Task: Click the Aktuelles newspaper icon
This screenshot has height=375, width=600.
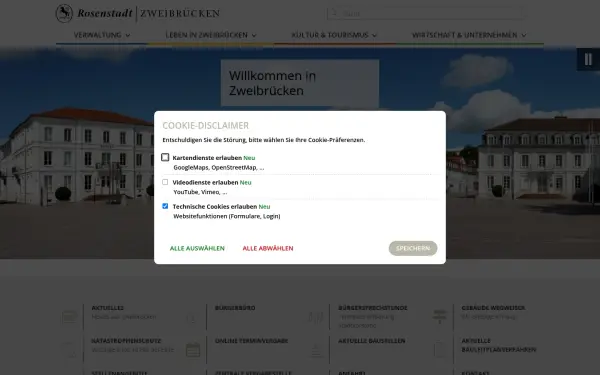Action: (x=70, y=317)
